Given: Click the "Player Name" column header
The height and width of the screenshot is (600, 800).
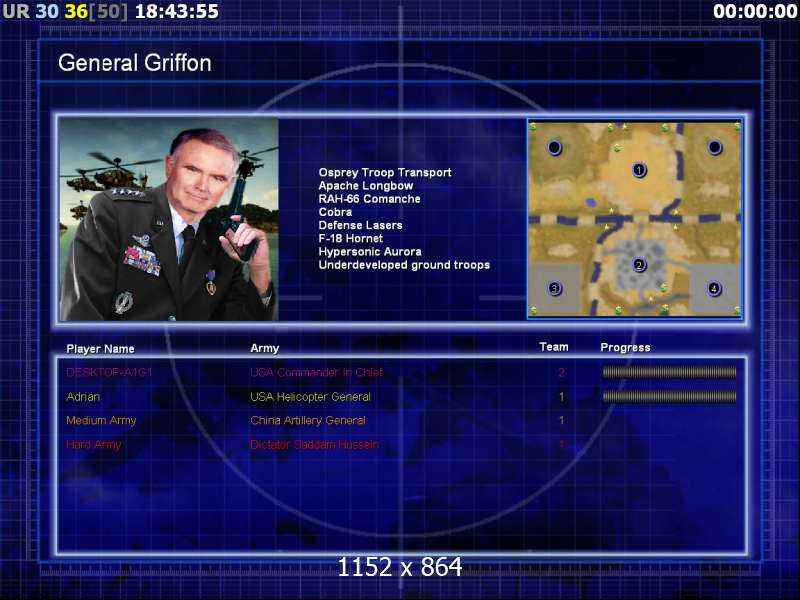Looking at the screenshot, I should [x=101, y=349].
